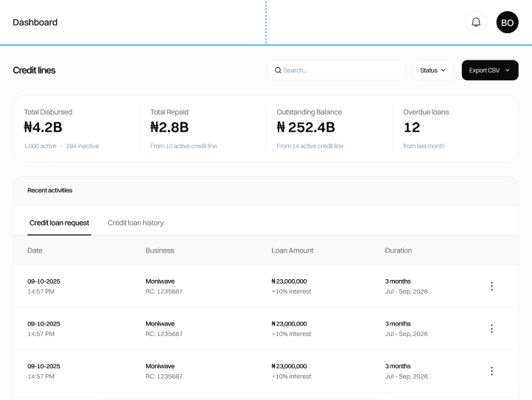This screenshot has width=532, height=400.
Task: Open the 284 inactive link
Action: 83,146
